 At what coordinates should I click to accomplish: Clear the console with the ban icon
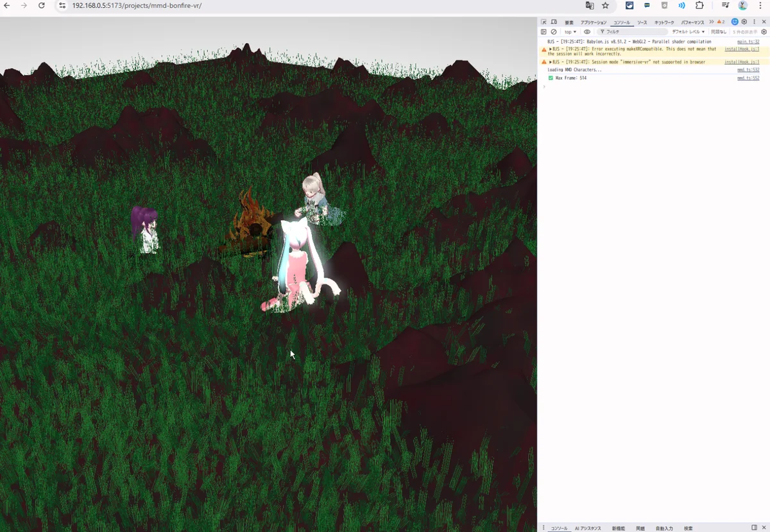click(554, 31)
